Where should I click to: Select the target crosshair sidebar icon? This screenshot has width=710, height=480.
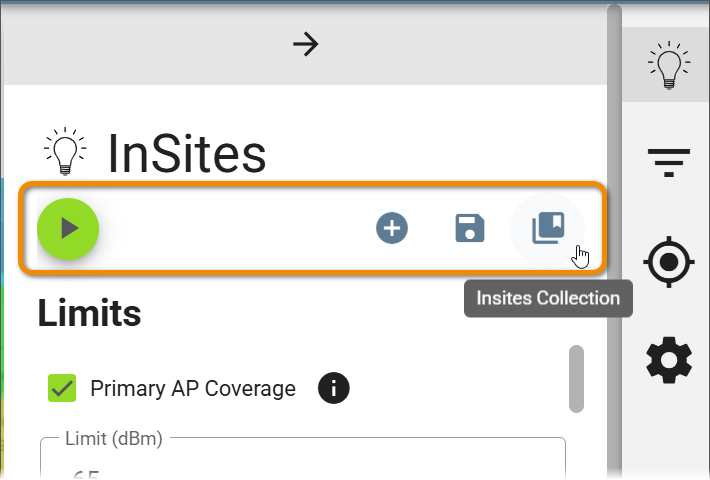pos(669,262)
